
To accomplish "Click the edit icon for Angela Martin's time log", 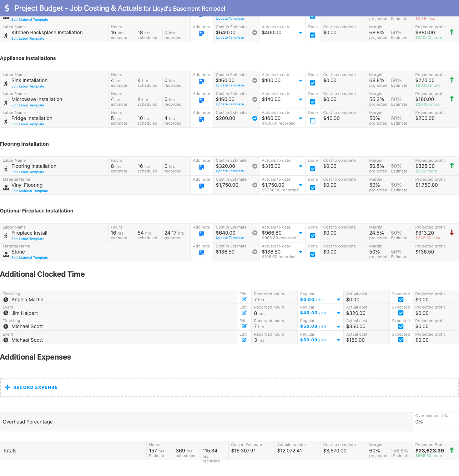I will tap(244, 299).
